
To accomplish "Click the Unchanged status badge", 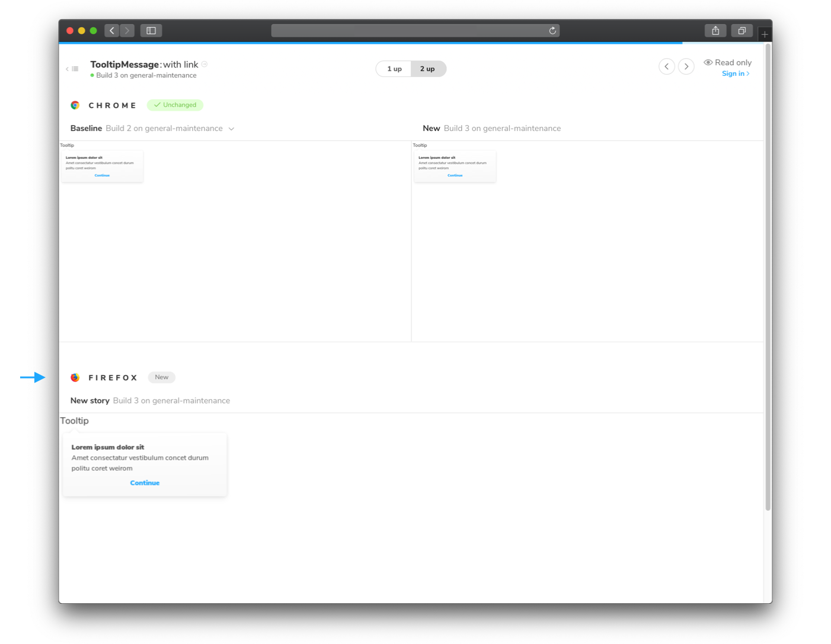I will (x=175, y=105).
